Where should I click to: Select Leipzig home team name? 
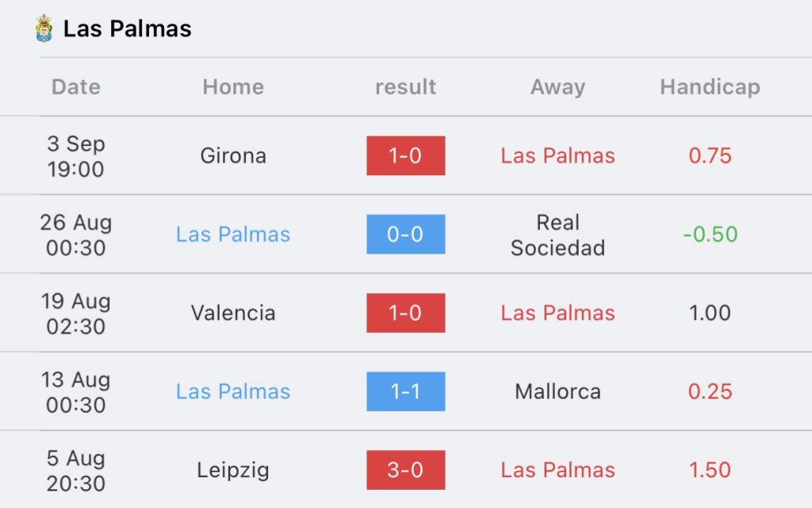233,470
